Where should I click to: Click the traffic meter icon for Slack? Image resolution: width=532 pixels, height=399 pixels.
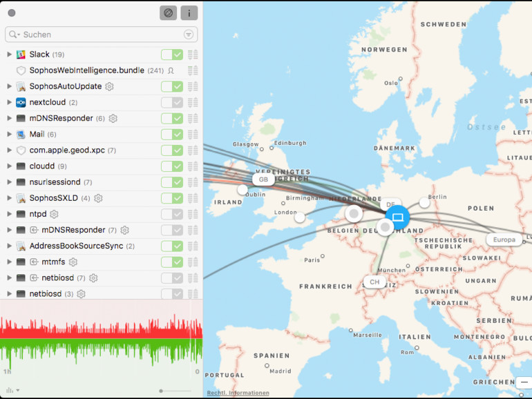[x=193, y=55]
